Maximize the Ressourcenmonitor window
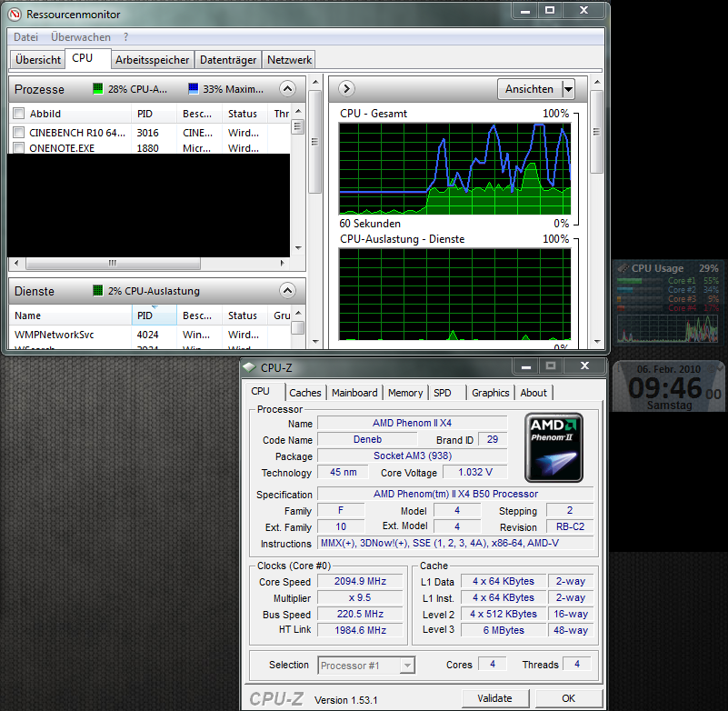This screenshot has height=711, width=728. click(550, 11)
